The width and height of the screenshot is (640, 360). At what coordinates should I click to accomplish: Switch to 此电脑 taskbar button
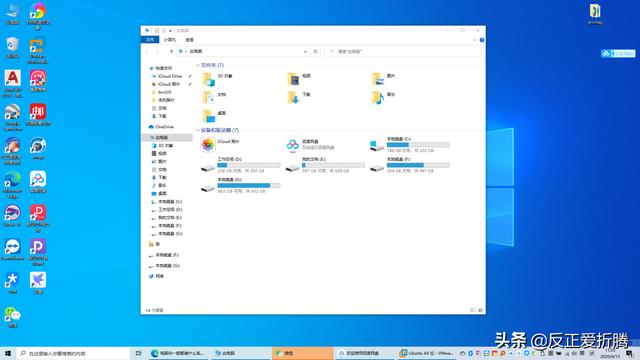[241, 353]
